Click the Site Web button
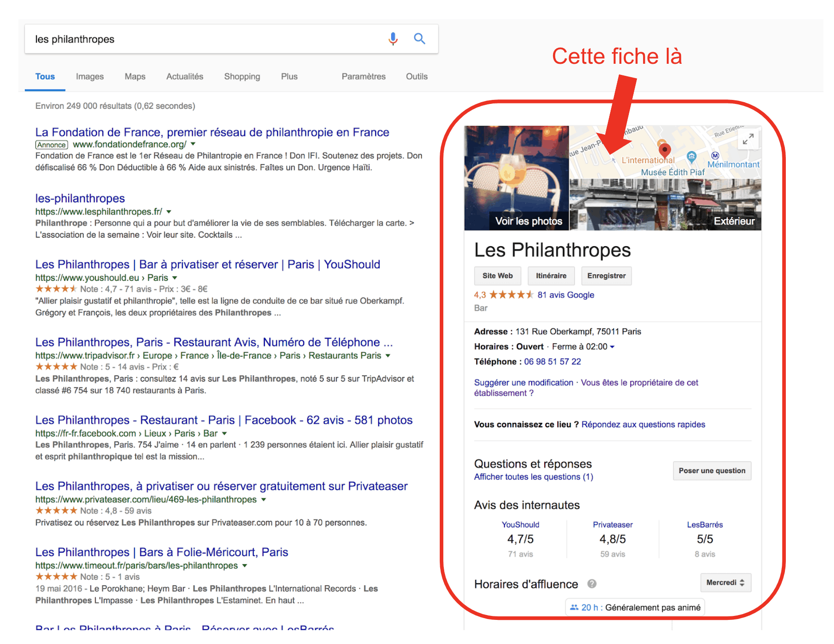This screenshot has width=834, height=644. 497,276
